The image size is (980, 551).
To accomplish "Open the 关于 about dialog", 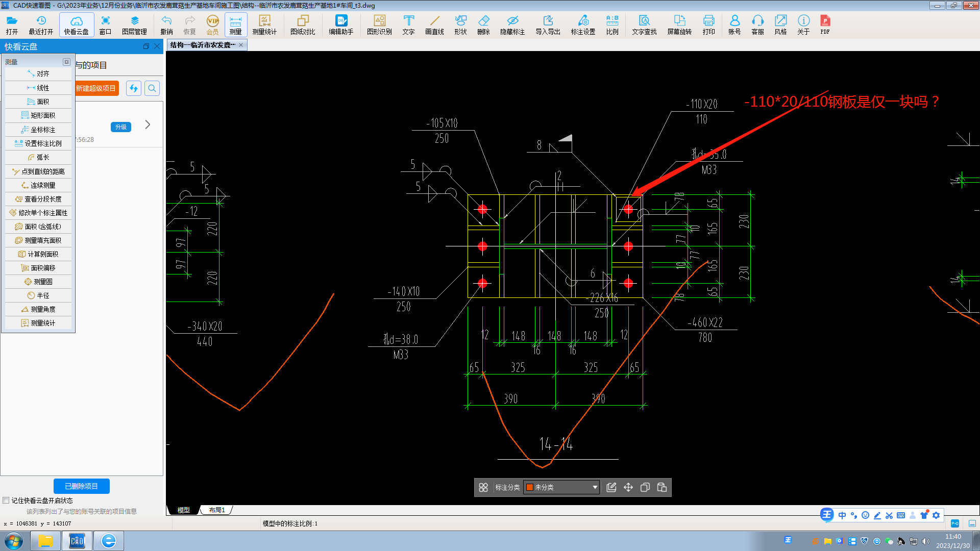I will 803,24.
